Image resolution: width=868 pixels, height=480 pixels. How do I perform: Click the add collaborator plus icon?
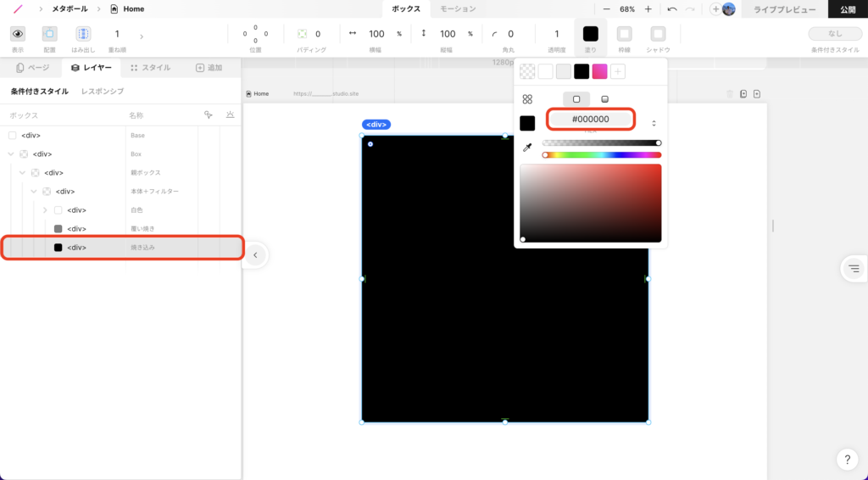click(715, 9)
